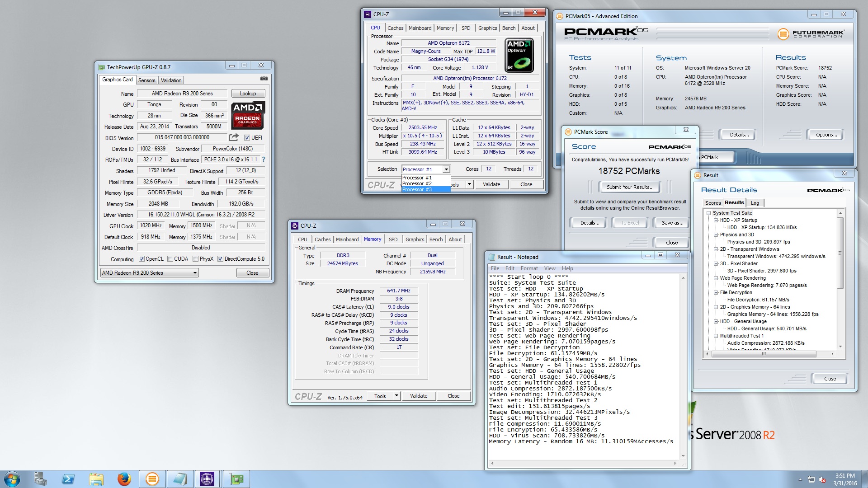This screenshot has height=488, width=868.
Task: Open the Validation tab in GPU-Z
Action: coord(171,80)
